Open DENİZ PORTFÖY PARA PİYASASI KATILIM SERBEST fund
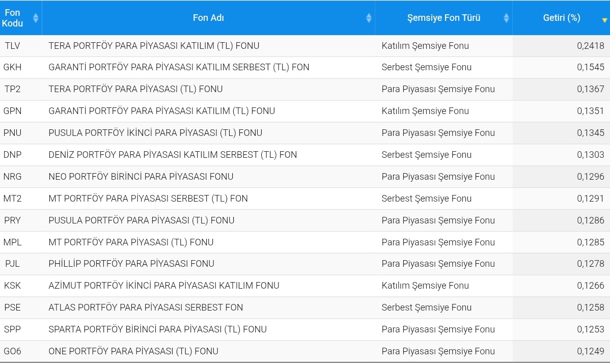 coord(173,155)
